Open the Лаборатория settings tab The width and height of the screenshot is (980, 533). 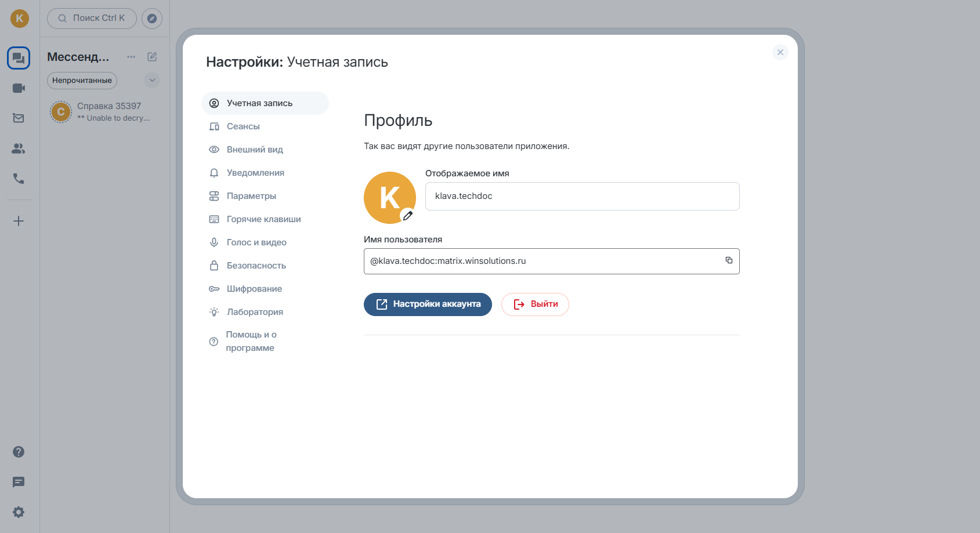pyautogui.click(x=265, y=312)
